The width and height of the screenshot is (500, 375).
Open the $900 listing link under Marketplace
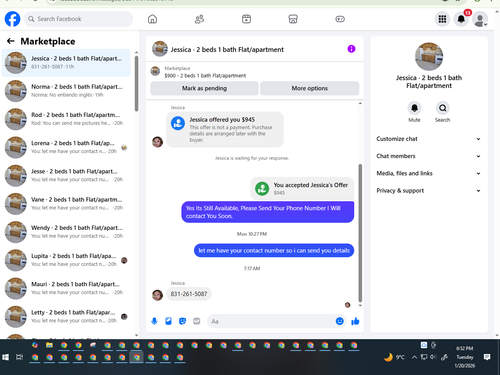click(205, 76)
